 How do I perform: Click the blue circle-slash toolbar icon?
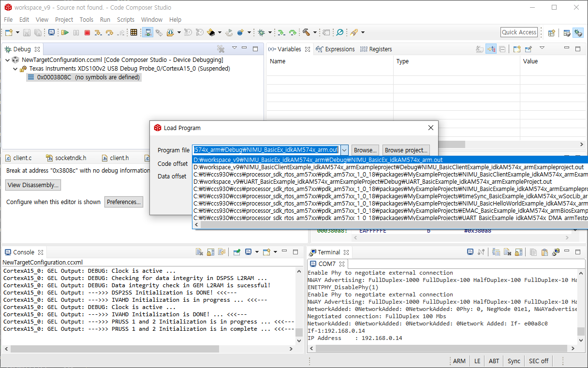point(340,32)
